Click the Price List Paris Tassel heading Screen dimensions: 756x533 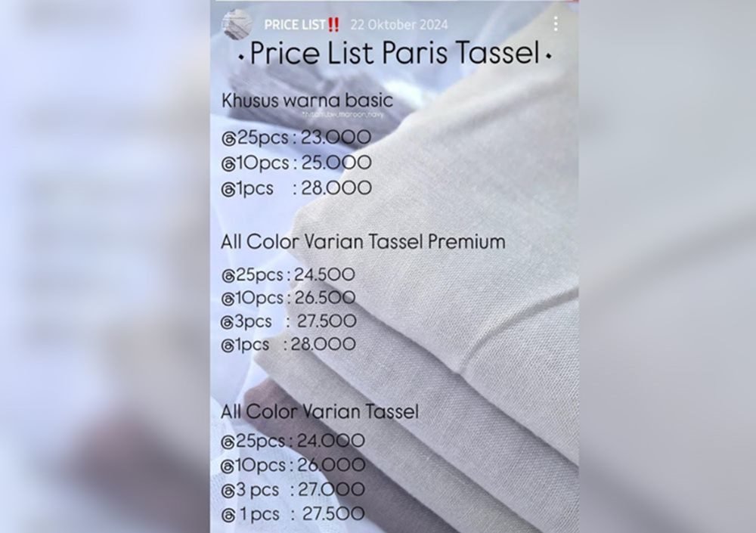(x=394, y=54)
